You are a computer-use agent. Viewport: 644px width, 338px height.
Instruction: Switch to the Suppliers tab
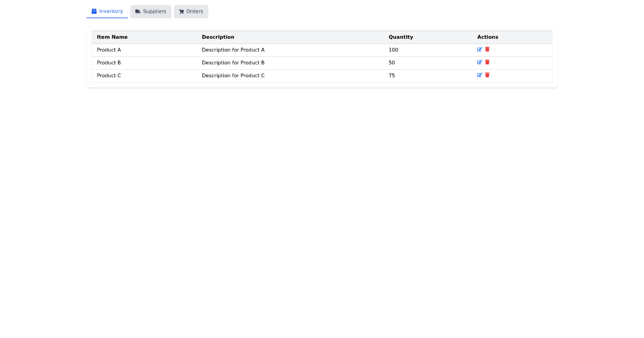154,12
